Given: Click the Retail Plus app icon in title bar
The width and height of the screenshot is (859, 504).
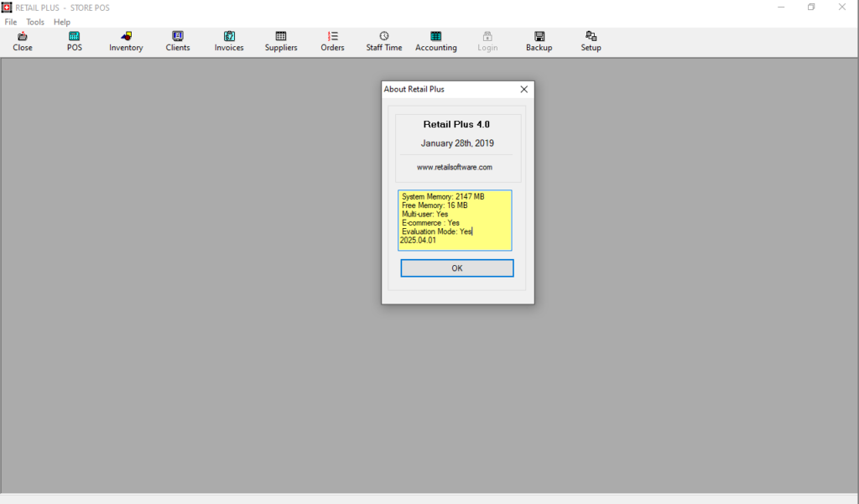Looking at the screenshot, I should [x=7, y=8].
